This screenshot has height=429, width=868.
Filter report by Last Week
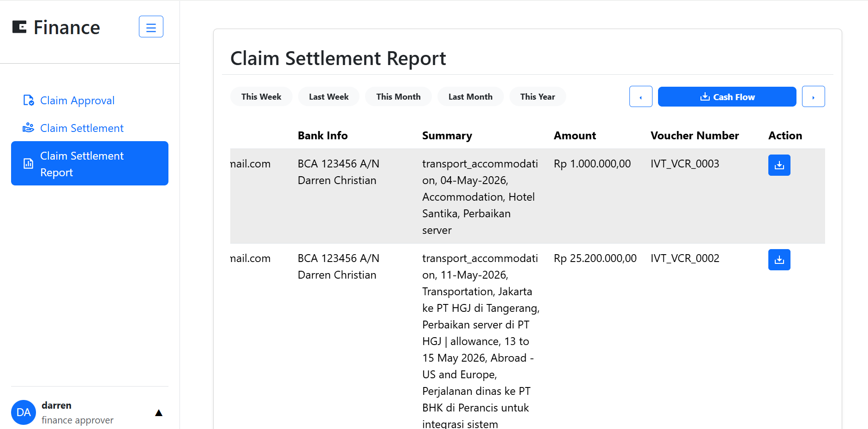329,97
